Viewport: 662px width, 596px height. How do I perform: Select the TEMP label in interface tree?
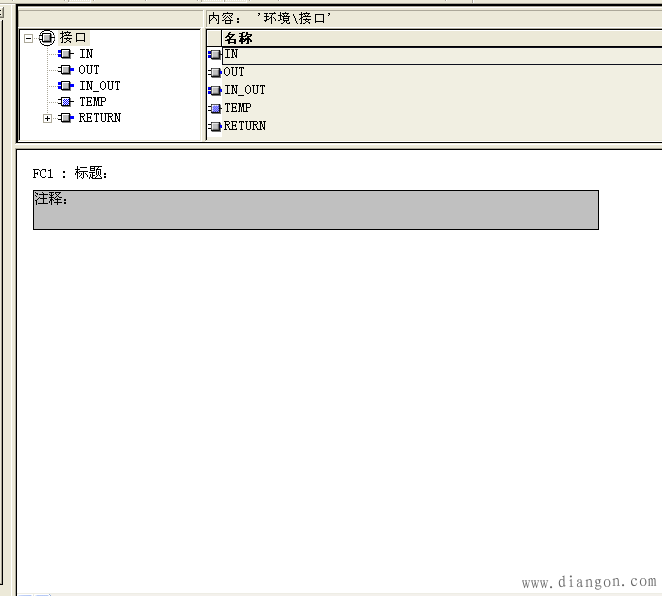tap(92, 102)
